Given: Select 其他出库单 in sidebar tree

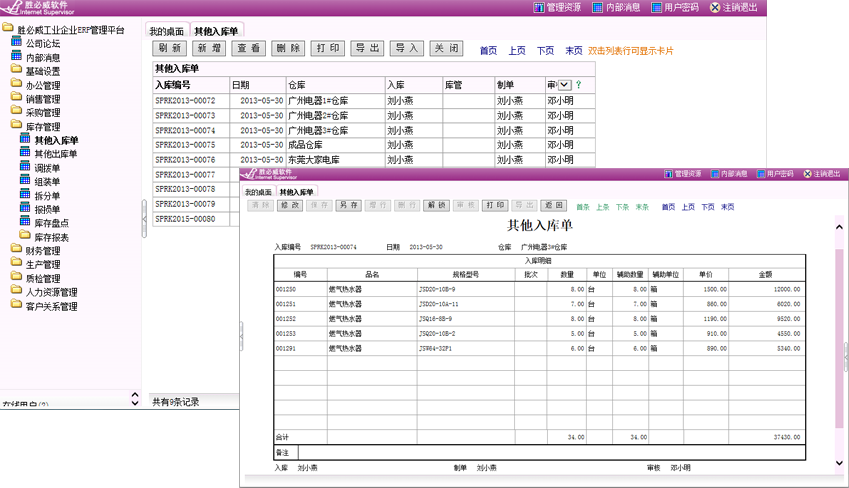Looking at the screenshot, I should pyautogui.click(x=56, y=154).
